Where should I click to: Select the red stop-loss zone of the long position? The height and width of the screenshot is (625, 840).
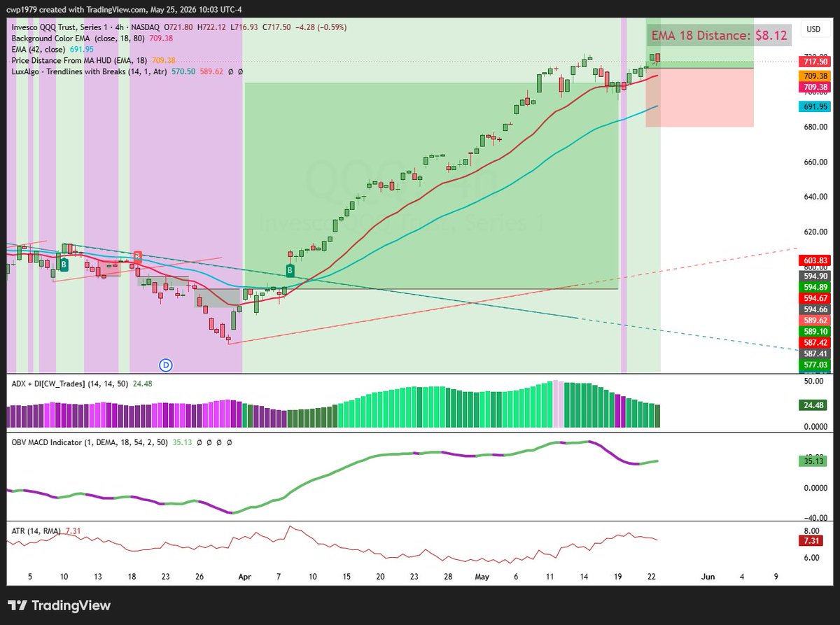699,97
